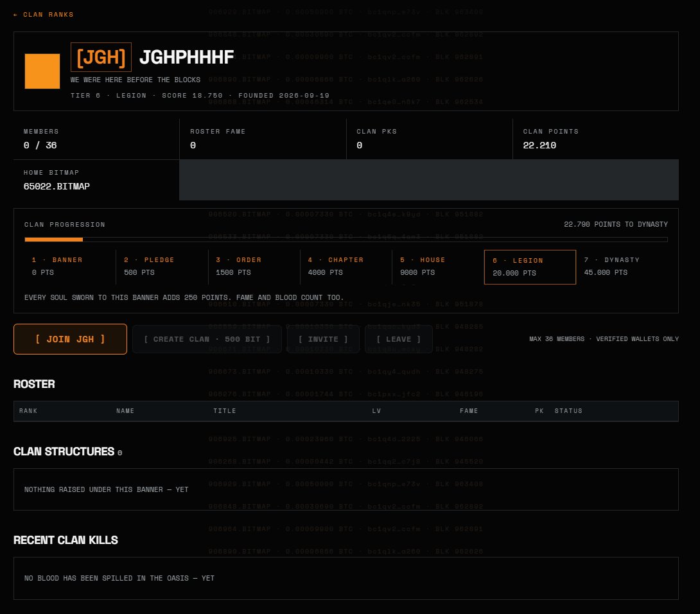Click the '22.790 Points to Dynasty' text
This screenshot has width=700, height=614.
(616, 224)
